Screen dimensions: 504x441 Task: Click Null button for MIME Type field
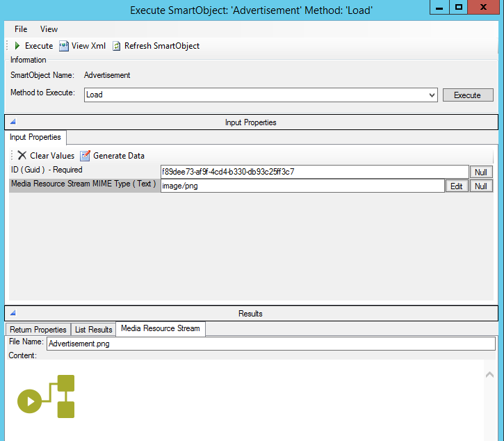tap(481, 186)
